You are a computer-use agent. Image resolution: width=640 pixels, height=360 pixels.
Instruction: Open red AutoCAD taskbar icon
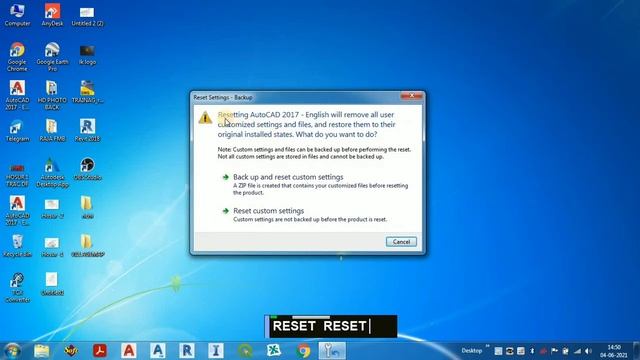(x=129, y=351)
